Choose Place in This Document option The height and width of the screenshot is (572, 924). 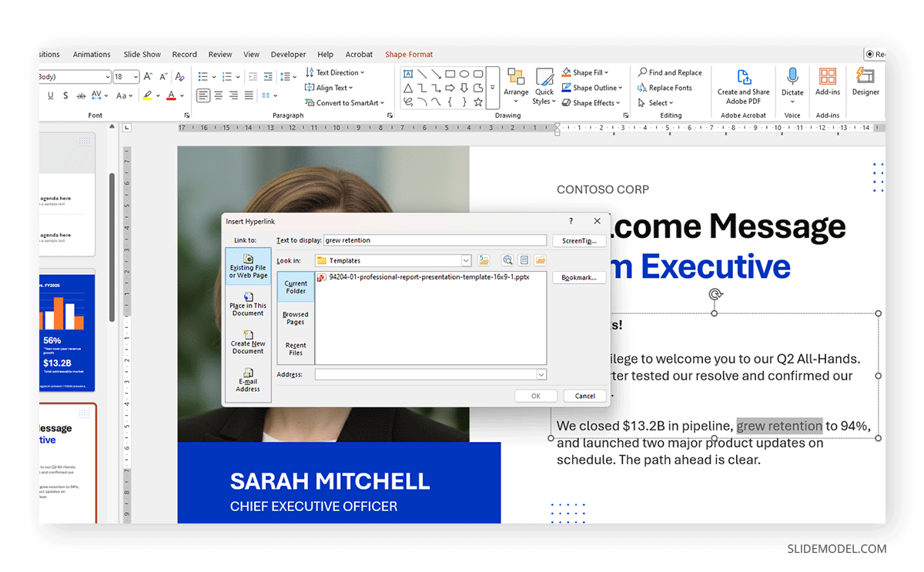click(248, 305)
